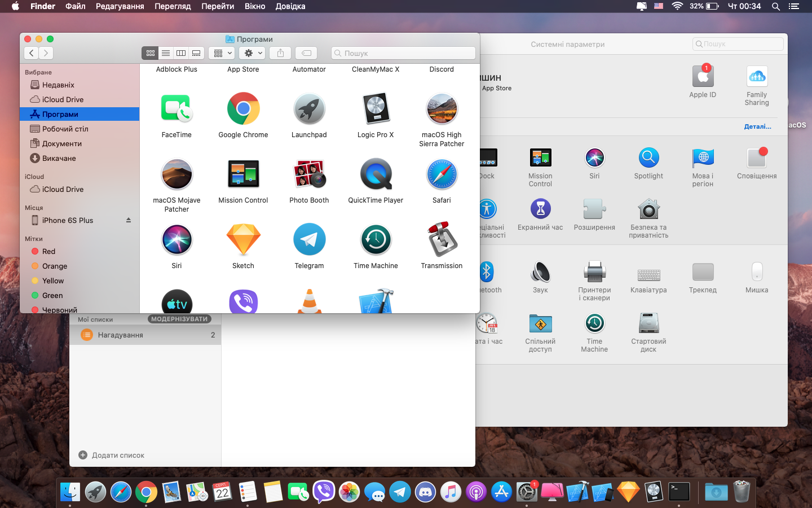This screenshot has height=508, width=812.
Task: Open Spotlight search in menu bar
Action: (x=776, y=6)
